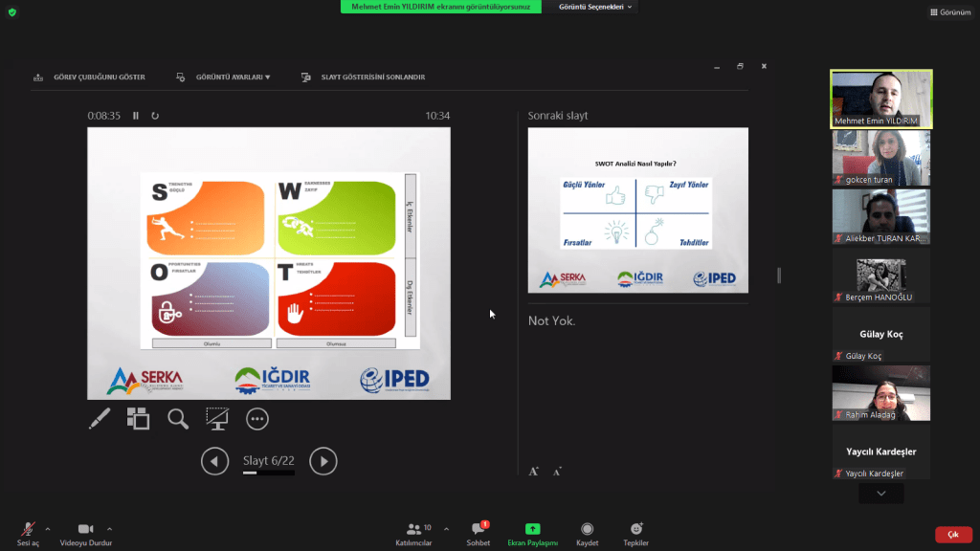Click the magnifier zoom into slide icon
Image resolution: width=980 pixels, height=551 pixels.
click(x=178, y=418)
